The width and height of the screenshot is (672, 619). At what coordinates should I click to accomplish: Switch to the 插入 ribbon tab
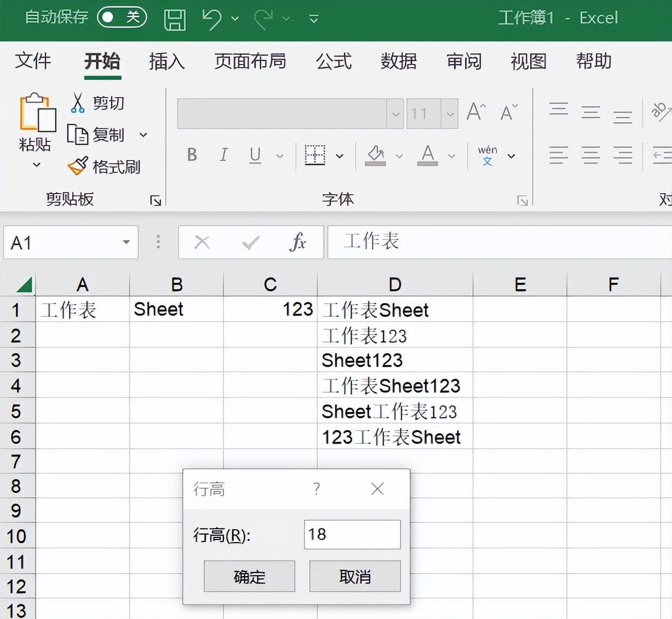166,62
